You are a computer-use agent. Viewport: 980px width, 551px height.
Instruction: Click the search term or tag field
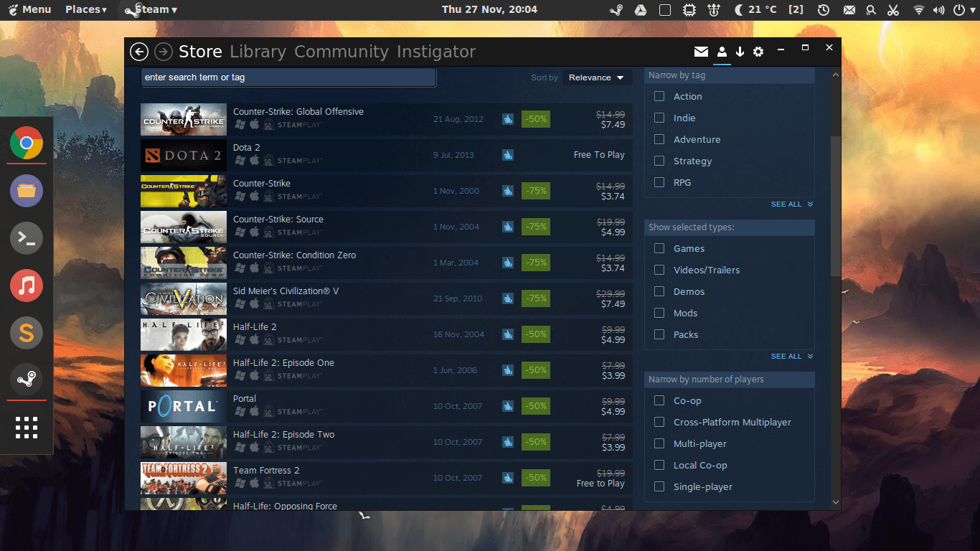coord(288,77)
